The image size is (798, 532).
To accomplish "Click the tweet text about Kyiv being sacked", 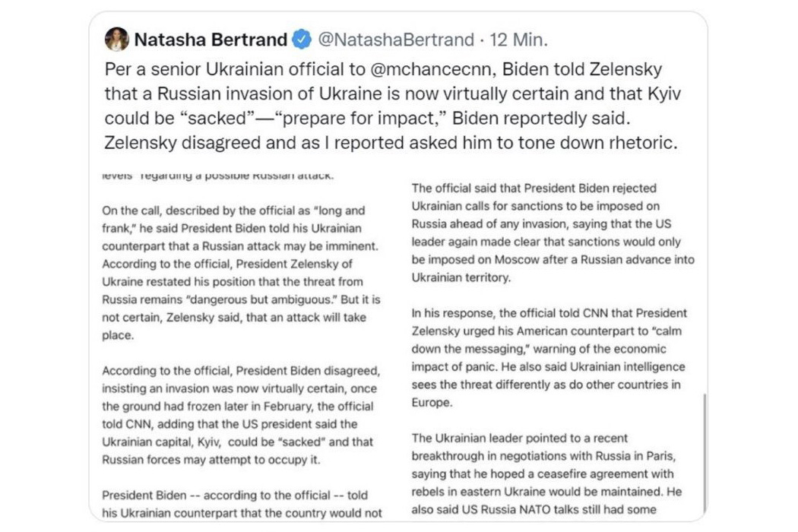I will click(392, 106).
